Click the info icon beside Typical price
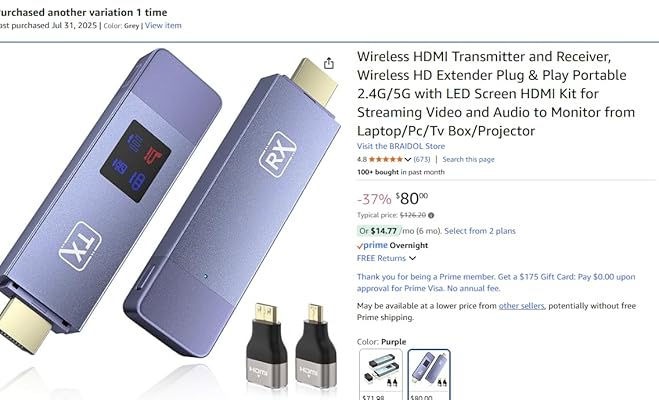 click(431, 215)
